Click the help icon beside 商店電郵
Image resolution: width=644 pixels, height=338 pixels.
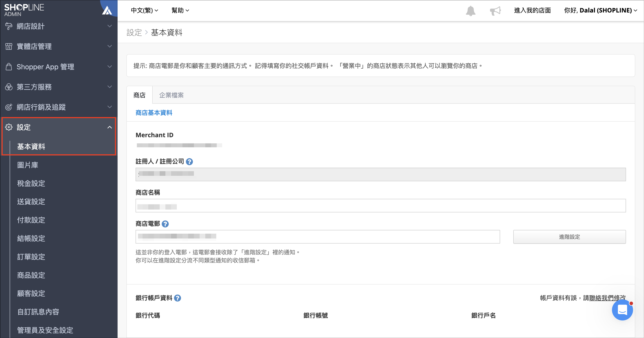(x=165, y=224)
